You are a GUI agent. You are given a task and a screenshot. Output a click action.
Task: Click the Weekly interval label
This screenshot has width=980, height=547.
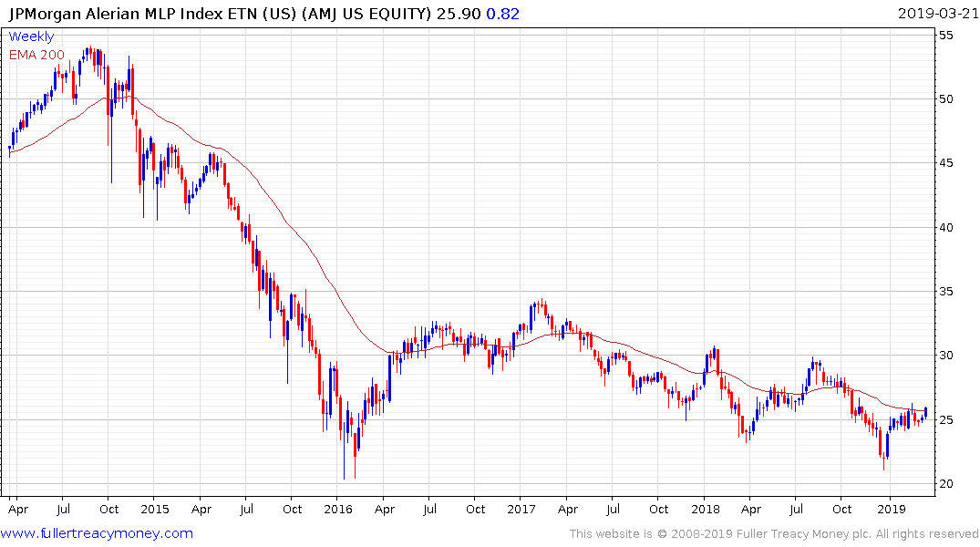coord(31,36)
